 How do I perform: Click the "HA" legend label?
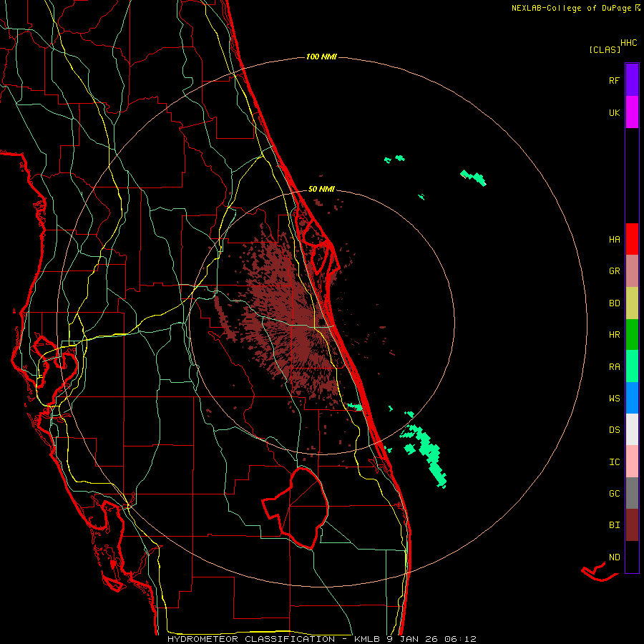point(614,240)
